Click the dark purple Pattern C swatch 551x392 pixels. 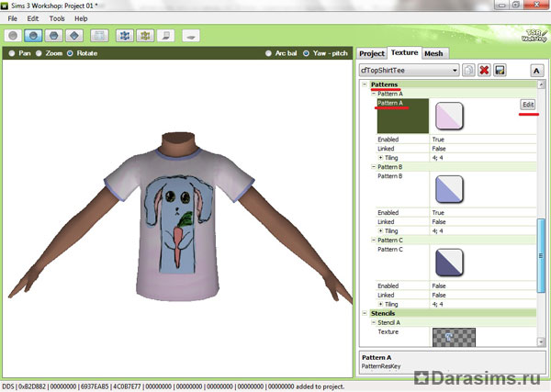pos(449,263)
